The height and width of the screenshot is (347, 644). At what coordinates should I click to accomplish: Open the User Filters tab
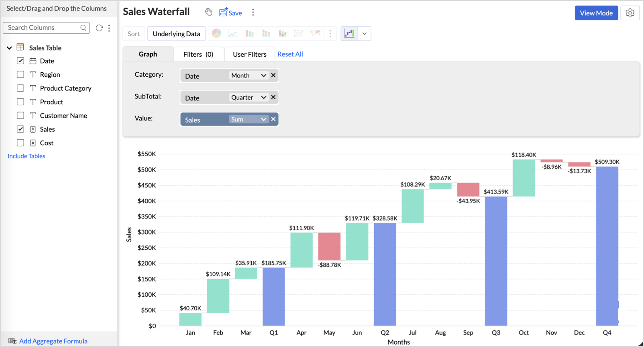point(249,54)
